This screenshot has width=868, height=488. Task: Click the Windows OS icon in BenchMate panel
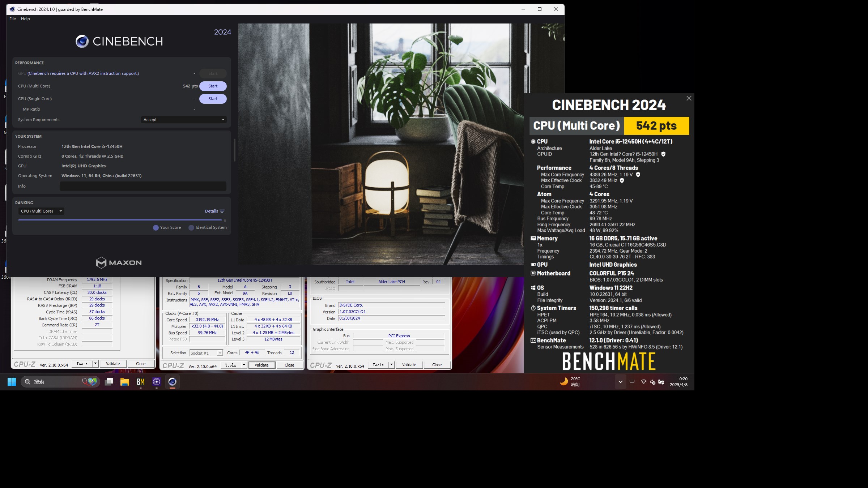click(x=533, y=288)
